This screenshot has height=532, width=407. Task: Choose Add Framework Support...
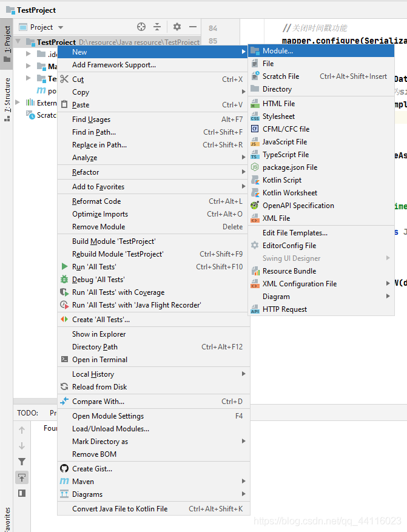tap(153, 65)
